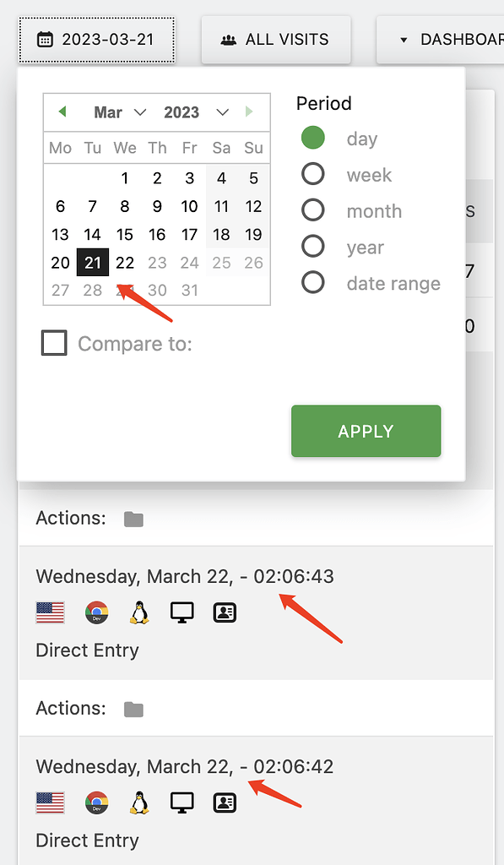Click the folder icon next to Actions
This screenshot has width=504, height=865.
point(133,518)
